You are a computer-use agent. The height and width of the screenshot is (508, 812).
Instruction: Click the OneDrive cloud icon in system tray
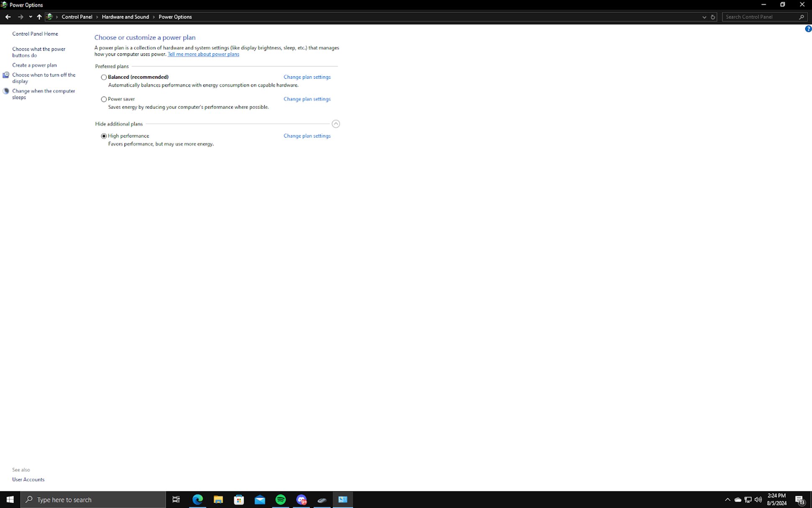point(737,499)
